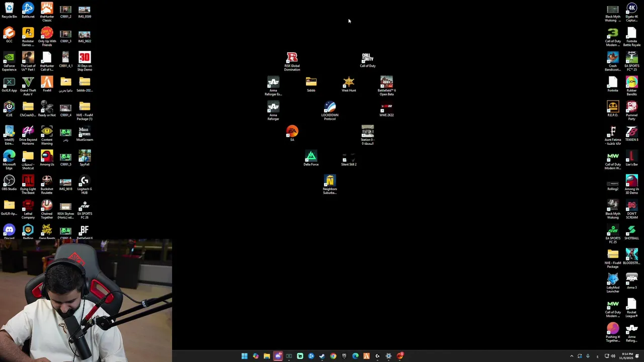Viewport: 644px width, 362px height.
Task: Select the Ready or Not desktop shortcut
Action: (47, 109)
